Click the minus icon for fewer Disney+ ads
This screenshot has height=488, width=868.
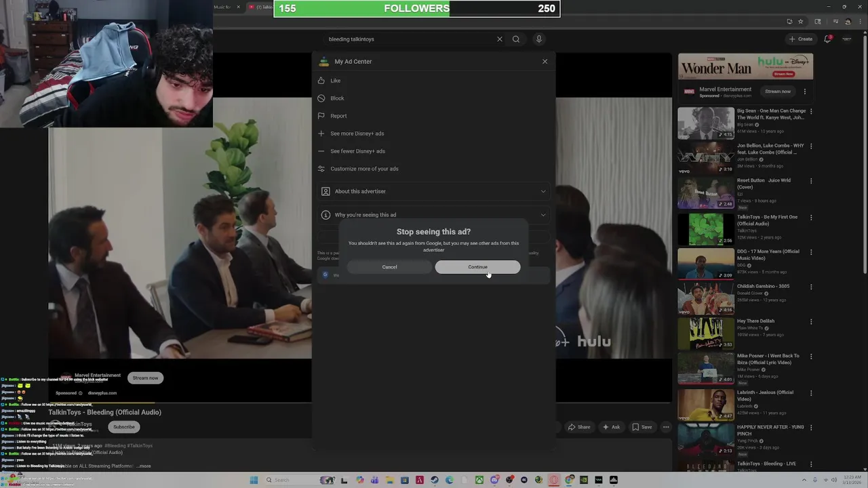tap(321, 151)
